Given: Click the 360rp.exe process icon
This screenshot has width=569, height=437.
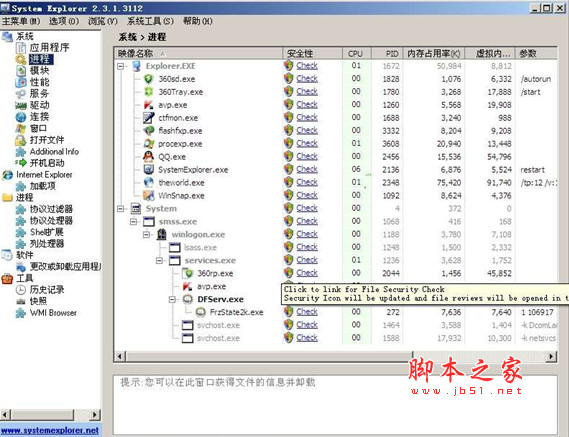Looking at the screenshot, I should click(x=188, y=273).
